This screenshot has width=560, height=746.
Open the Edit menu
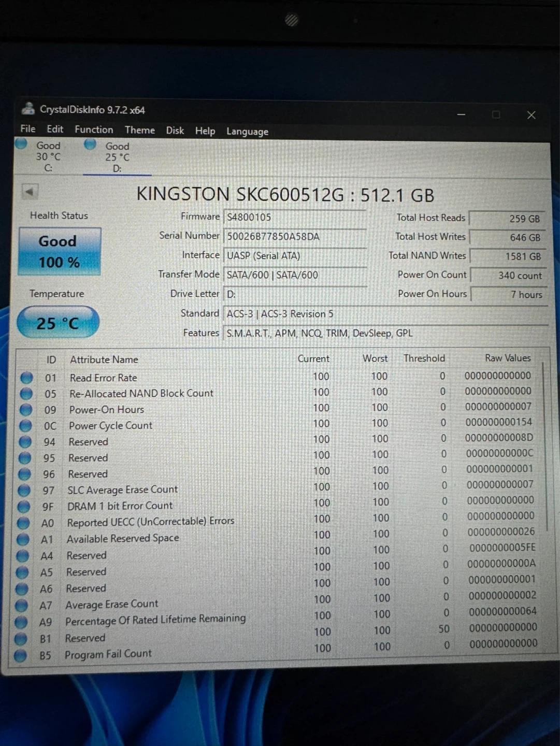[55, 129]
